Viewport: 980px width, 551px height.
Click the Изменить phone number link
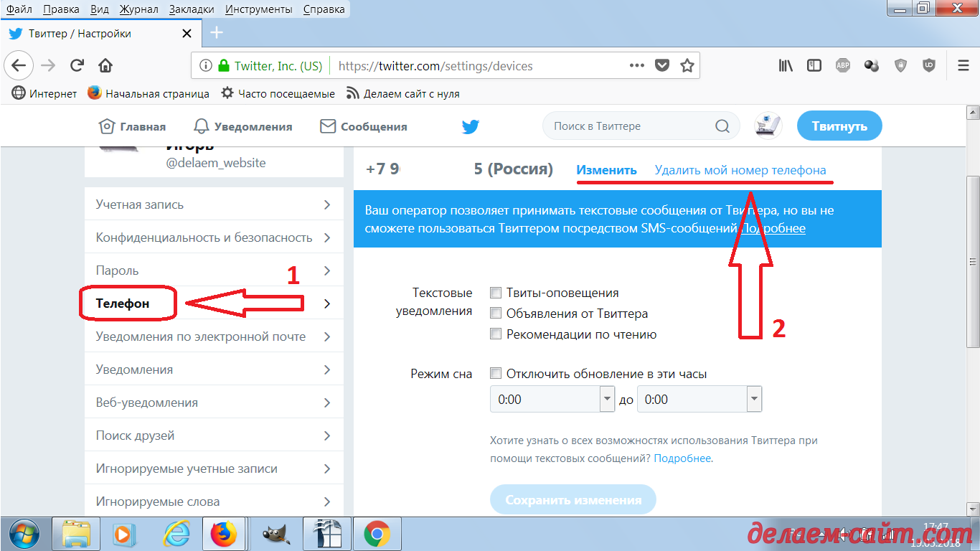tap(606, 170)
